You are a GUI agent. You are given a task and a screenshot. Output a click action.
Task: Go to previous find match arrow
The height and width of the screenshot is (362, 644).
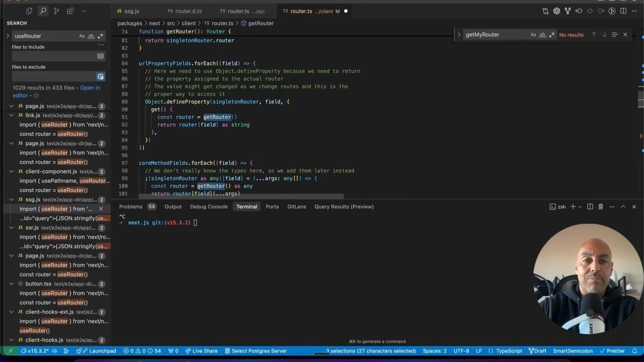(x=594, y=35)
